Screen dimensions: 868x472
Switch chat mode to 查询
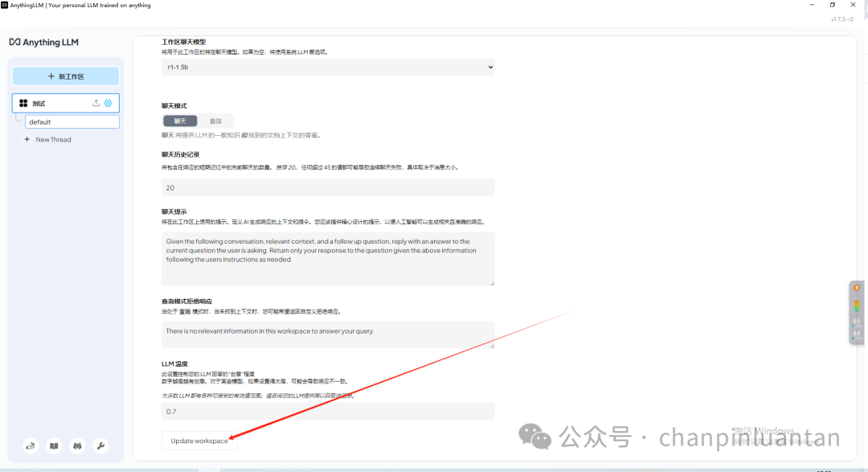[215, 121]
